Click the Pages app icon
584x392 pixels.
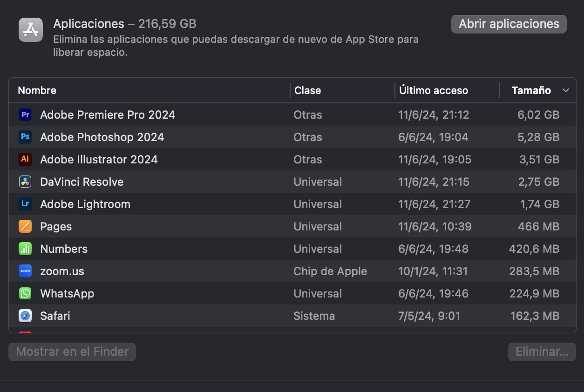pos(25,226)
